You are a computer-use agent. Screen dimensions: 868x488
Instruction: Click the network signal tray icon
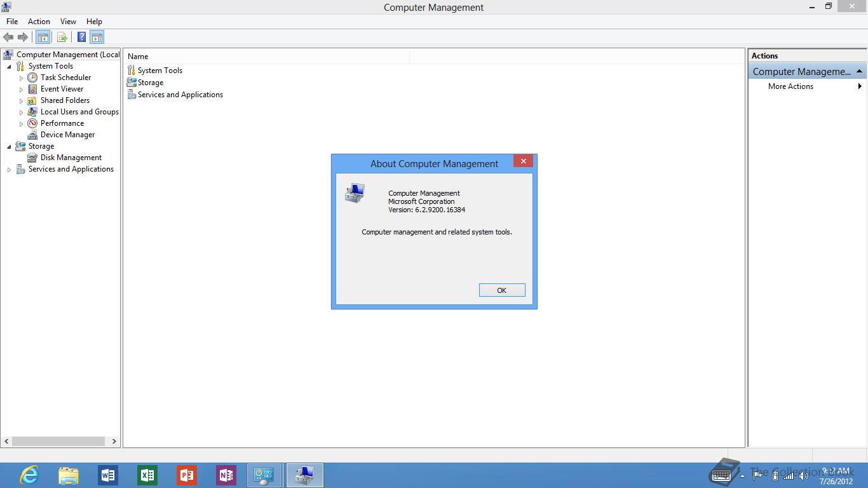(789, 475)
